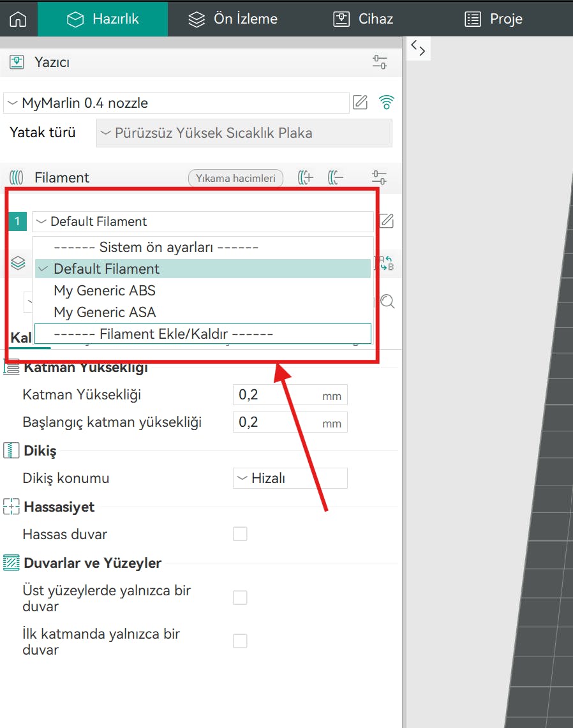Open the MyMarlin 0.4 nozzle dropdown
The height and width of the screenshot is (728, 573).
(x=176, y=103)
